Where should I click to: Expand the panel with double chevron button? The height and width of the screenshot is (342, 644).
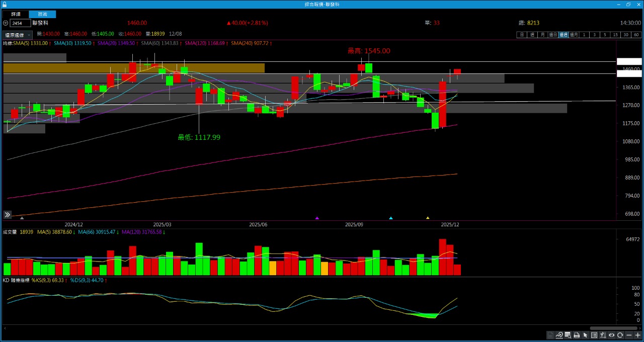coord(8,215)
